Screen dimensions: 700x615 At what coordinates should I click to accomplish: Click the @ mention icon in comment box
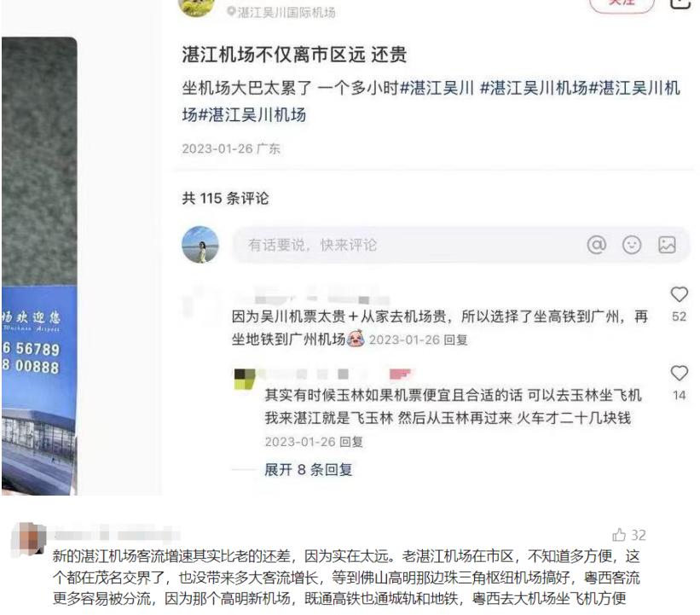coord(597,245)
